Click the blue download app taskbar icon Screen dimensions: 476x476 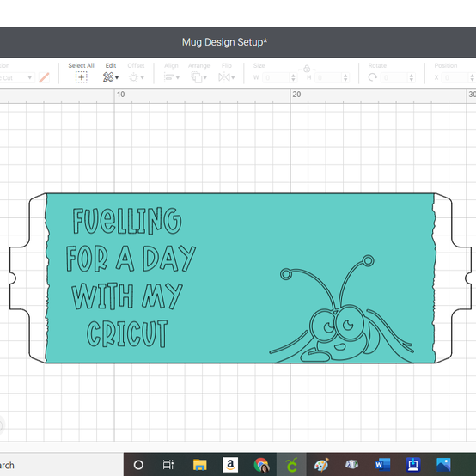[413, 465]
